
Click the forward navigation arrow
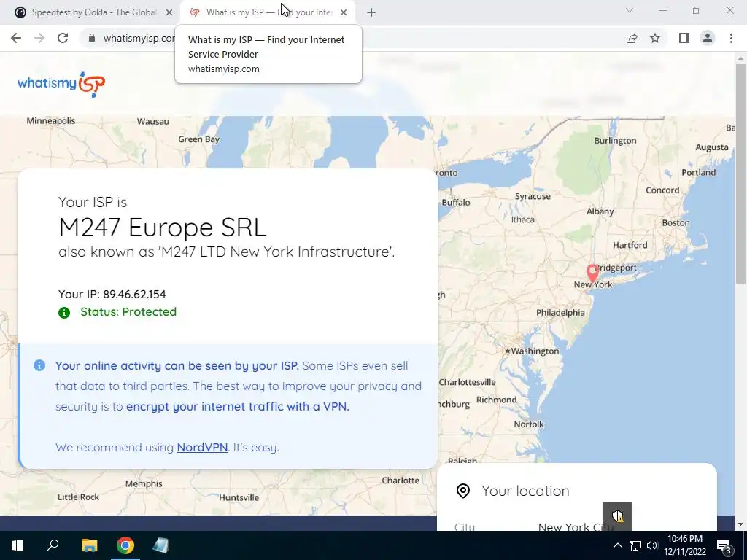(x=39, y=38)
